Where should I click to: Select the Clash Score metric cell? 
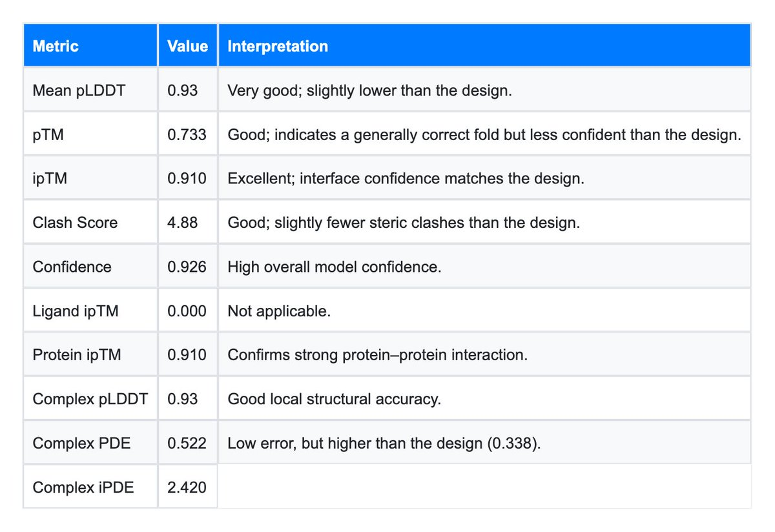[x=75, y=223]
